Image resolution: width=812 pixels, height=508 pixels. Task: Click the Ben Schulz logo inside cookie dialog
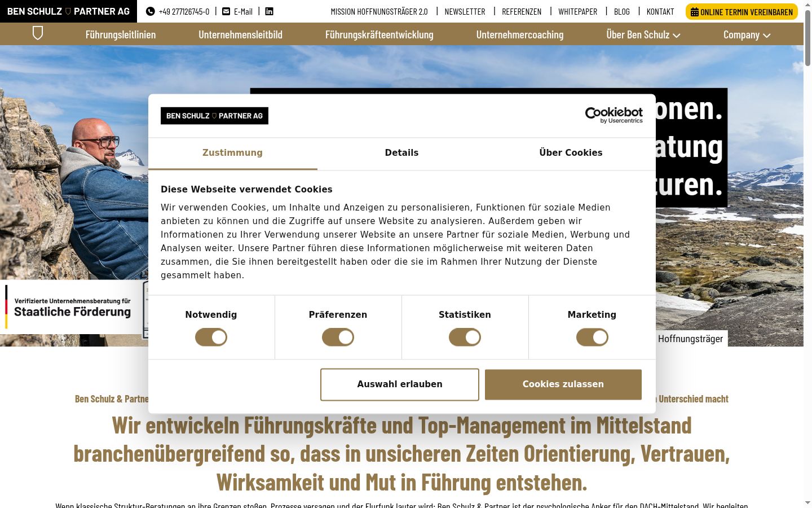214,116
